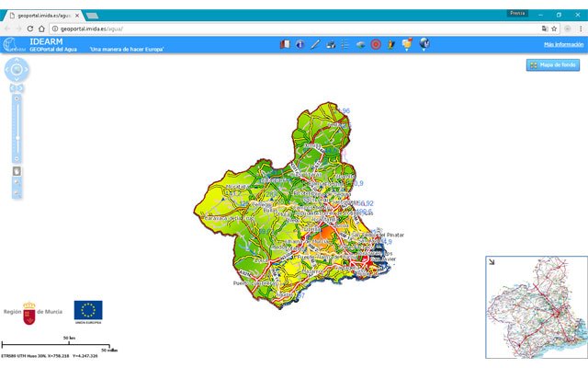Click the print map icon
The width and height of the screenshot is (588, 368).
[330, 44]
